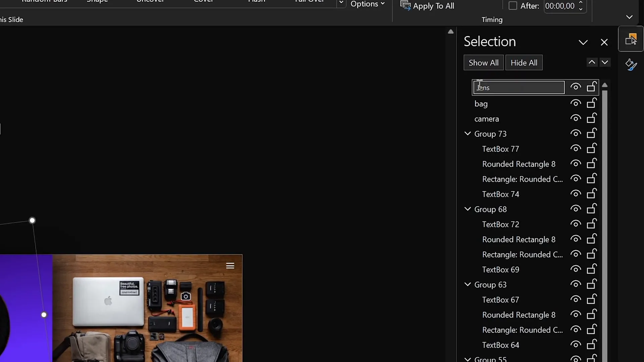Viewport: 644px width, 362px height.
Task: Lock the bag layer
Action: pyautogui.click(x=592, y=103)
